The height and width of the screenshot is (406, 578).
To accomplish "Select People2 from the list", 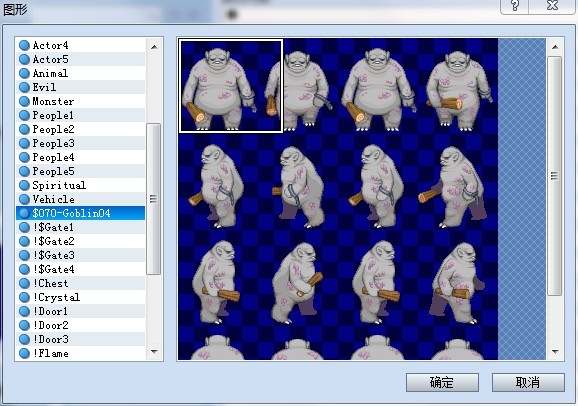I will pyautogui.click(x=80, y=129).
